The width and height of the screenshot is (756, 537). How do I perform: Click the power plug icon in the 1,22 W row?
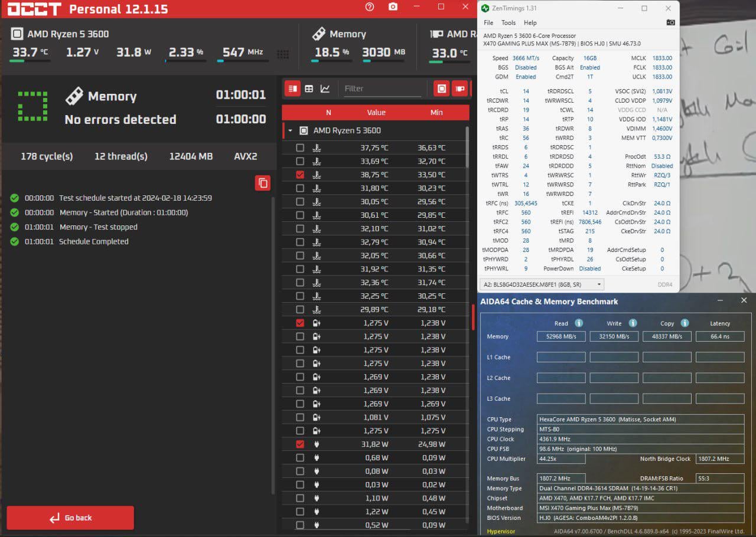tap(317, 512)
